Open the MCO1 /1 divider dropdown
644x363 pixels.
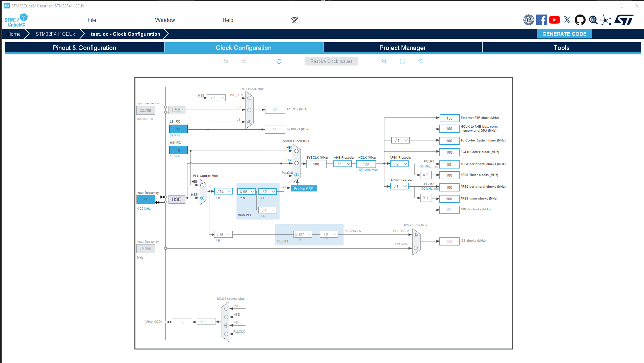coord(206,322)
